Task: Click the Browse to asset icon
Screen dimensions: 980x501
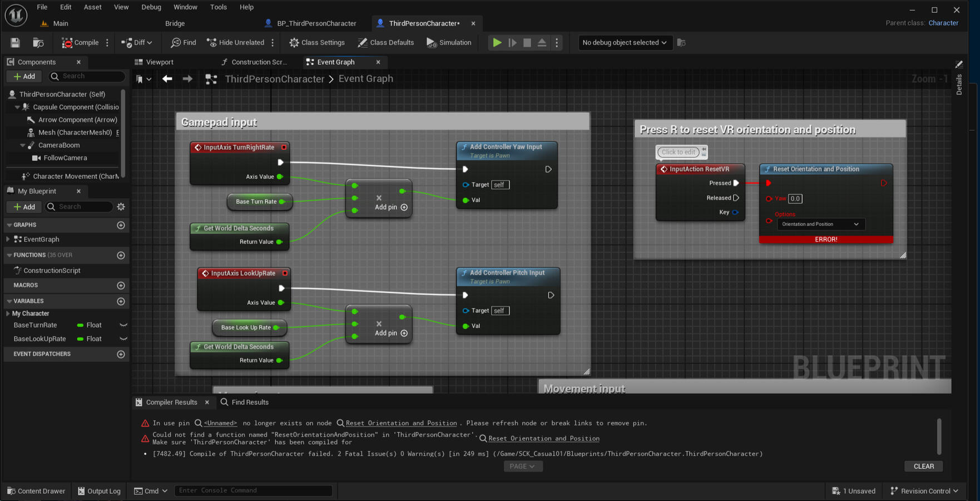Action: tap(38, 43)
